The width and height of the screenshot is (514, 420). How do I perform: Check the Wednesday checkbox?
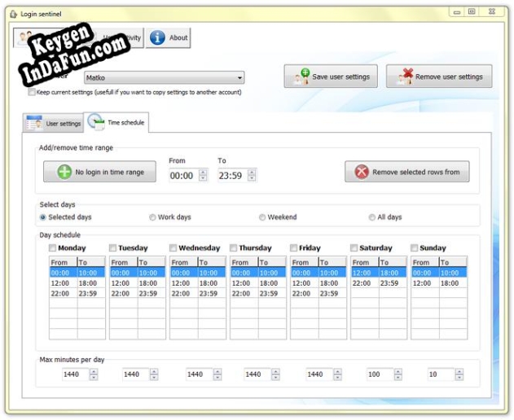(173, 248)
